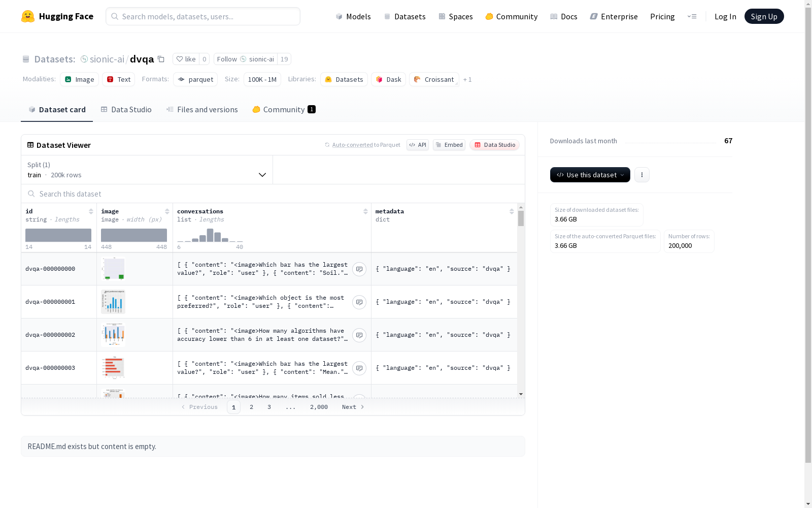The width and height of the screenshot is (812, 508).
Task: Open Use this dataset dropdown
Action: tap(590, 175)
